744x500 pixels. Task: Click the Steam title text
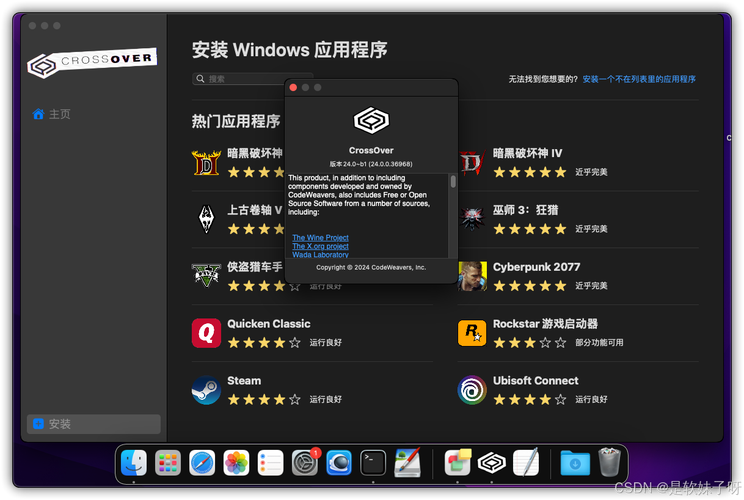[244, 380]
